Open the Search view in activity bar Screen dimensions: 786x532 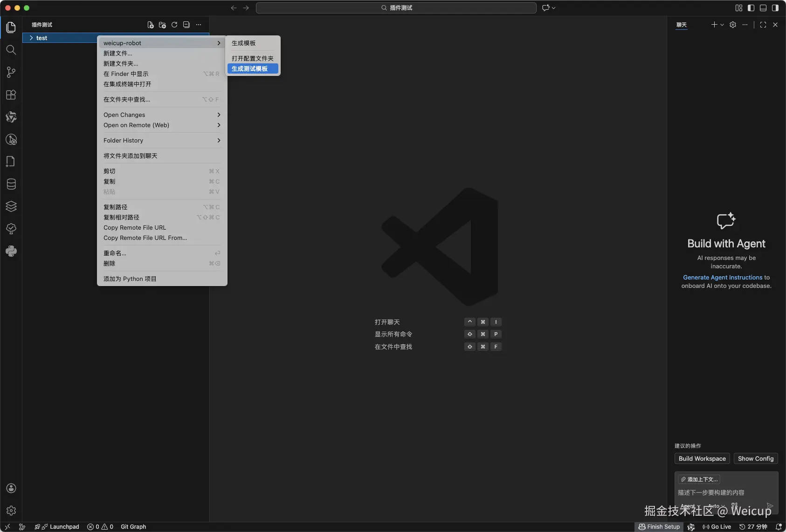tap(11, 50)
